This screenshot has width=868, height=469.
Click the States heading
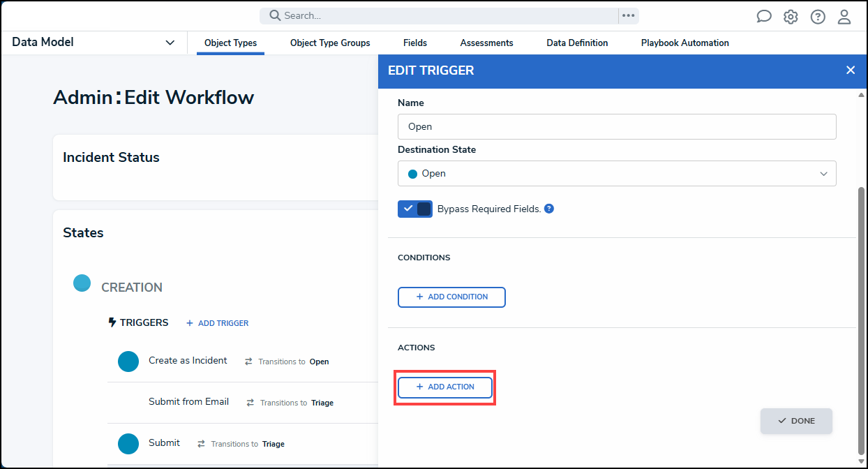(83, 232)
